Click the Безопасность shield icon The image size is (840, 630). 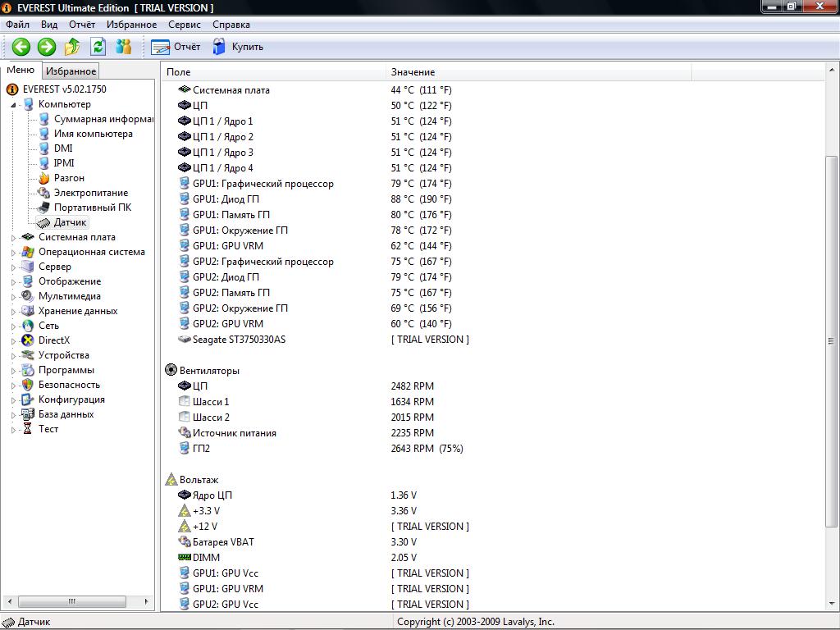(x=28, y=385)
